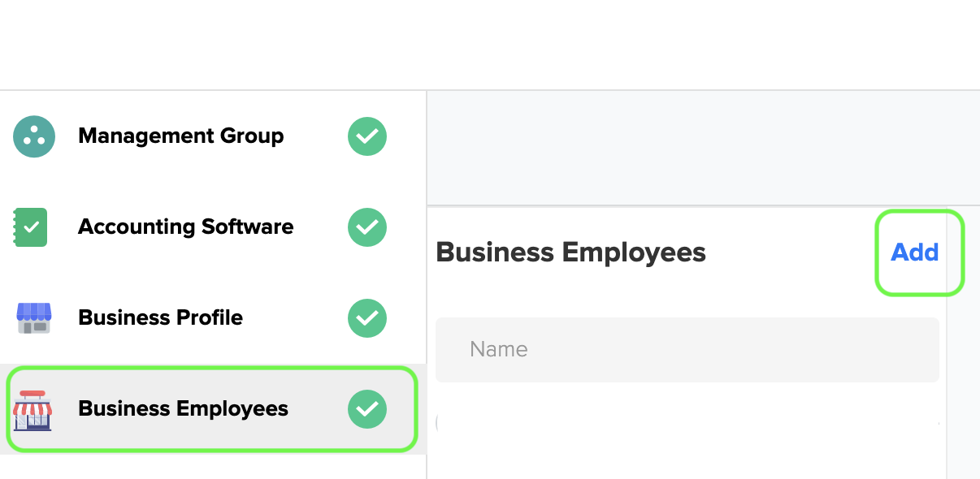Click the checkmark beside Business Employees
This screenshot has width=980, height=479.
(366, 408)
